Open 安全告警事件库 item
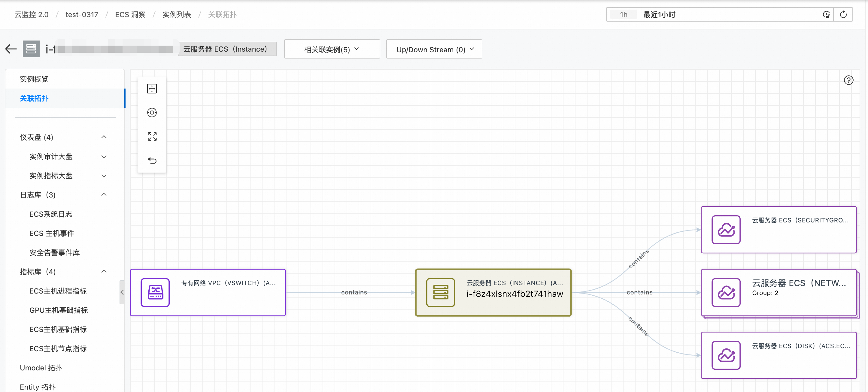Image resolution: width=868 pixels, height=392 pixels. point(55,252)
